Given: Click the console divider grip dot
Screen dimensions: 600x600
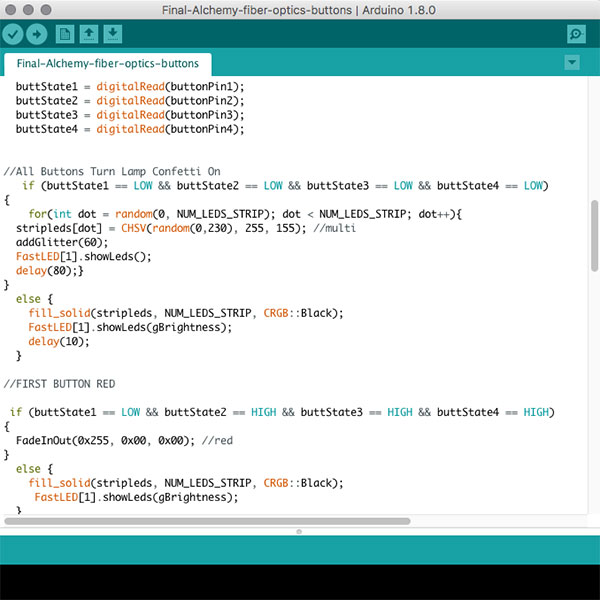Looking at the screenshot, I should [299, 532].
